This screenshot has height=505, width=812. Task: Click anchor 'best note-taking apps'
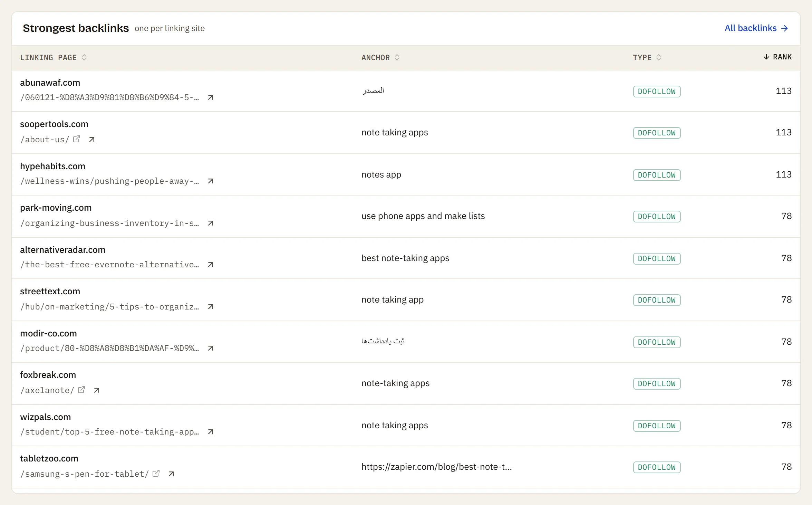coord(405,258)
